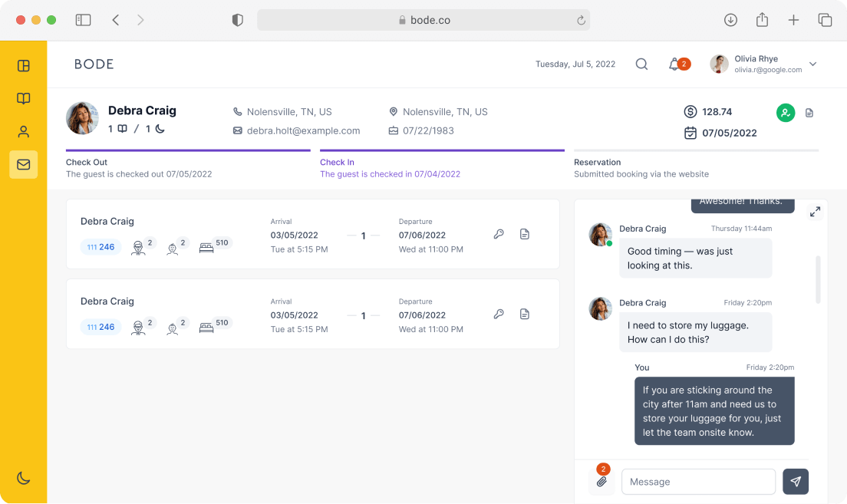Click the 111 246 tag in second booking card
This screenshot has height=504, width=847.
(x=101, y=327)
